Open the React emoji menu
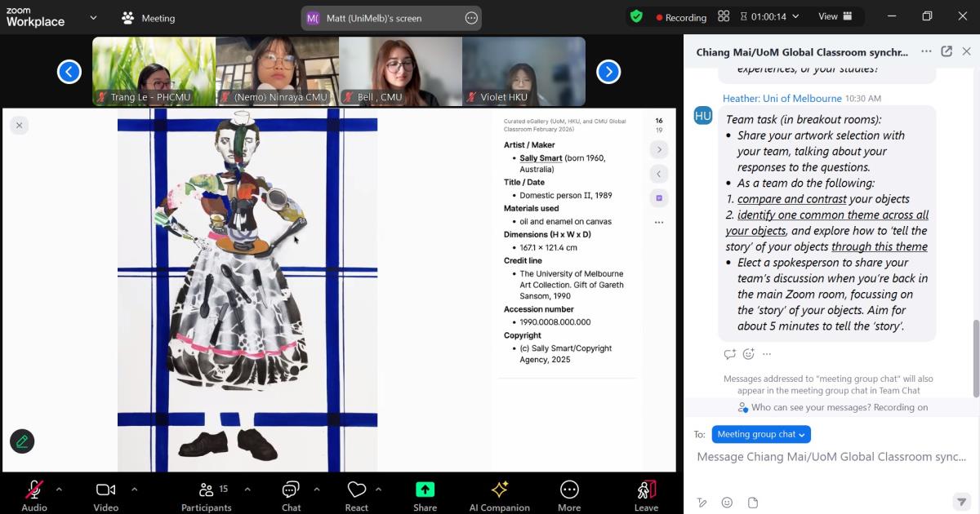This screenshot has width=980, height=514. coord(356,494)
